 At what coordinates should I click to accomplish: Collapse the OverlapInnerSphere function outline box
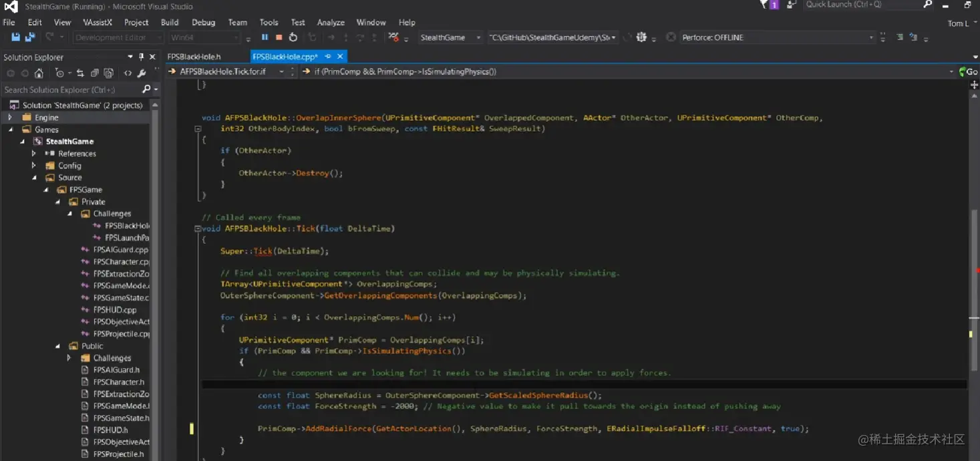click(x=198, y=128)
